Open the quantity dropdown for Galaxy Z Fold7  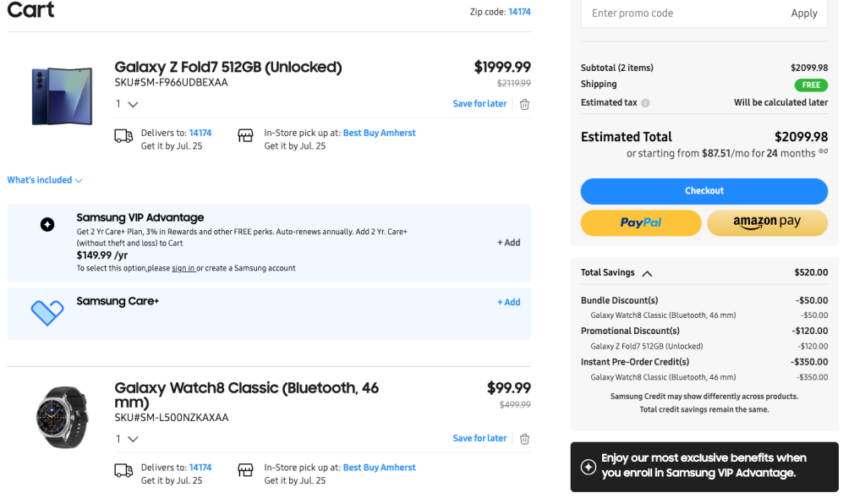coord(127,103)
